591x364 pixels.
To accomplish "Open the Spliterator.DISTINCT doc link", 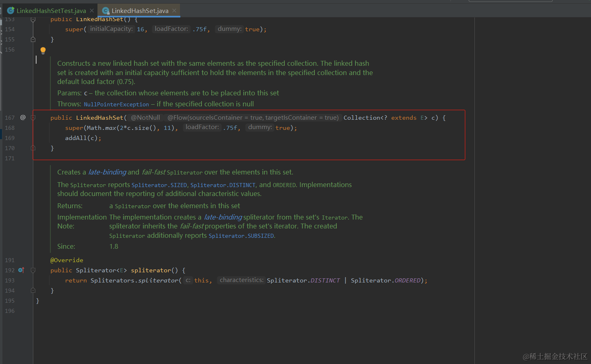I will (223, 185).
